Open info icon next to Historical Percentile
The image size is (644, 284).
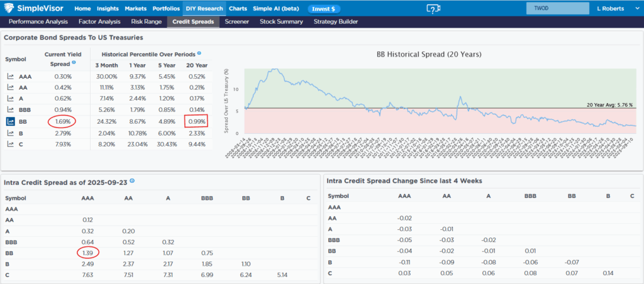(199, 54)
